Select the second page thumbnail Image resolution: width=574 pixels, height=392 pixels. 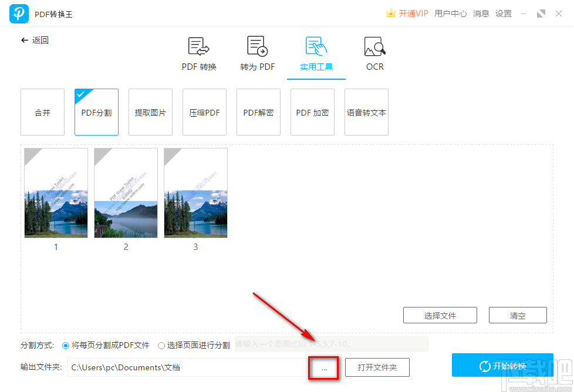(x=126, y=193)
